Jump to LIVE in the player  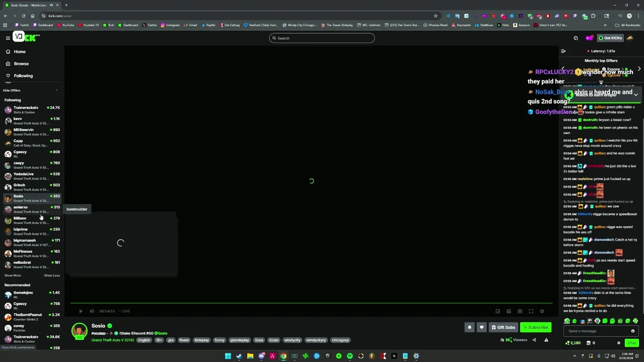(x=125, y=311)
